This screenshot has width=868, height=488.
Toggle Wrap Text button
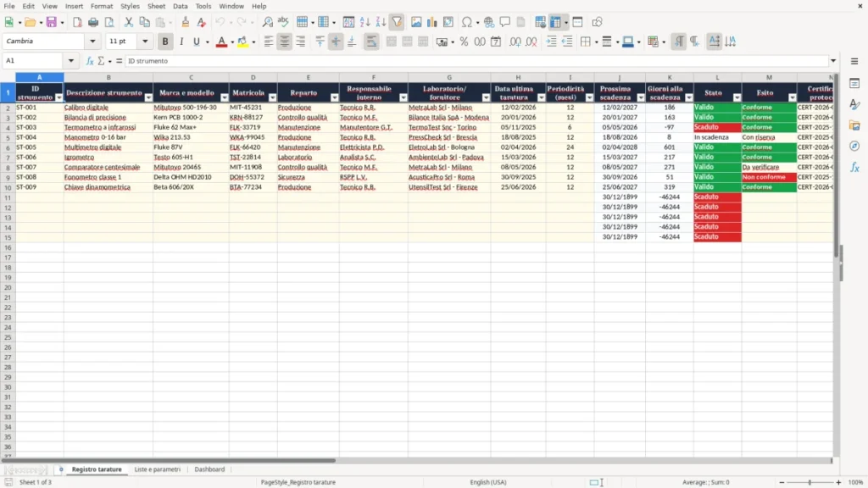[371, 42]
